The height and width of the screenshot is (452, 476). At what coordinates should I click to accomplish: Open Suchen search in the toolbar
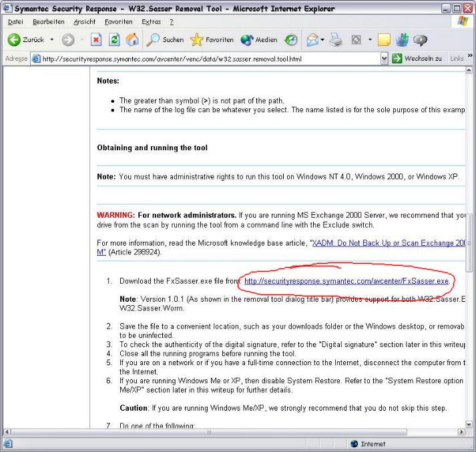(164, 40)
